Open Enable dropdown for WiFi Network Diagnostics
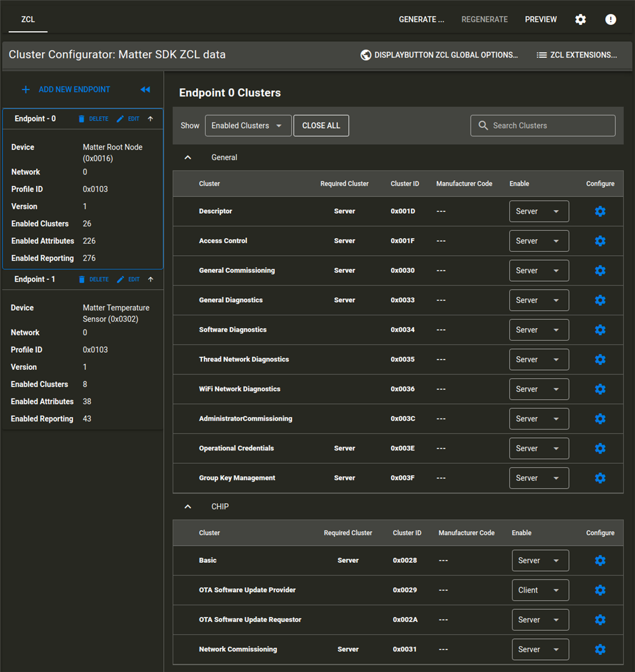The width and height of the screenshot is (635, 672). [x=539, y=389]
